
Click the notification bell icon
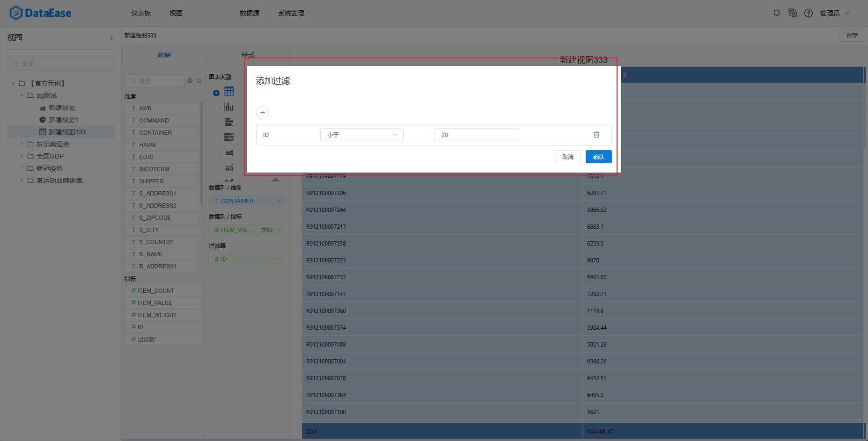point(776,13)
